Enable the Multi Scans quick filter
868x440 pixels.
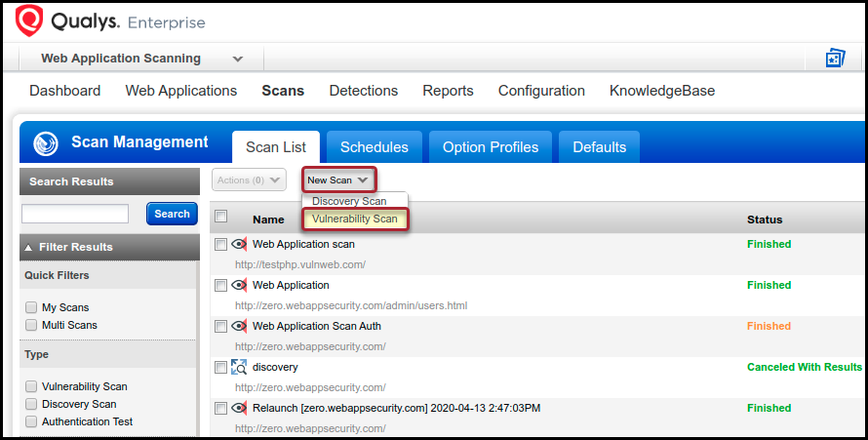(x=31, y=325)
